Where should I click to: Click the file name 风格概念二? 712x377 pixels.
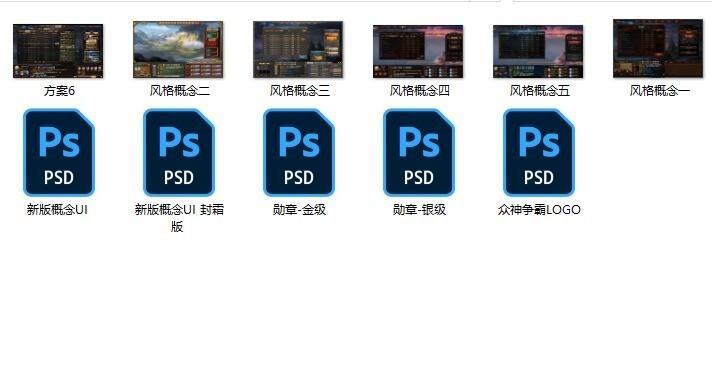click(180, 91)
